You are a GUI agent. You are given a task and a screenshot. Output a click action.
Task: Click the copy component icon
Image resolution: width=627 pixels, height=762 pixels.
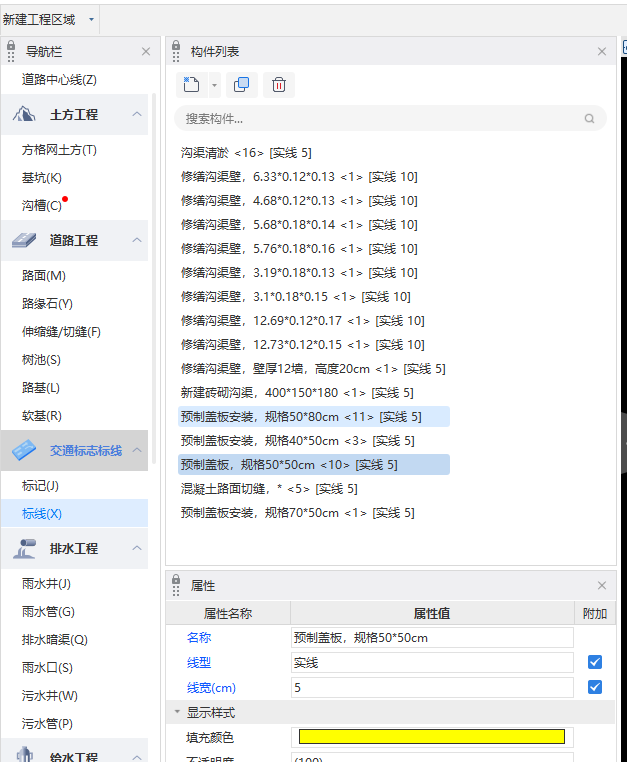click(x=242, y=85)
